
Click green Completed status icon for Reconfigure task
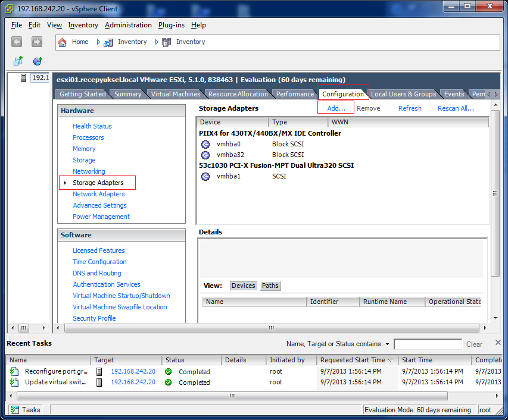[x=168, y=371]
